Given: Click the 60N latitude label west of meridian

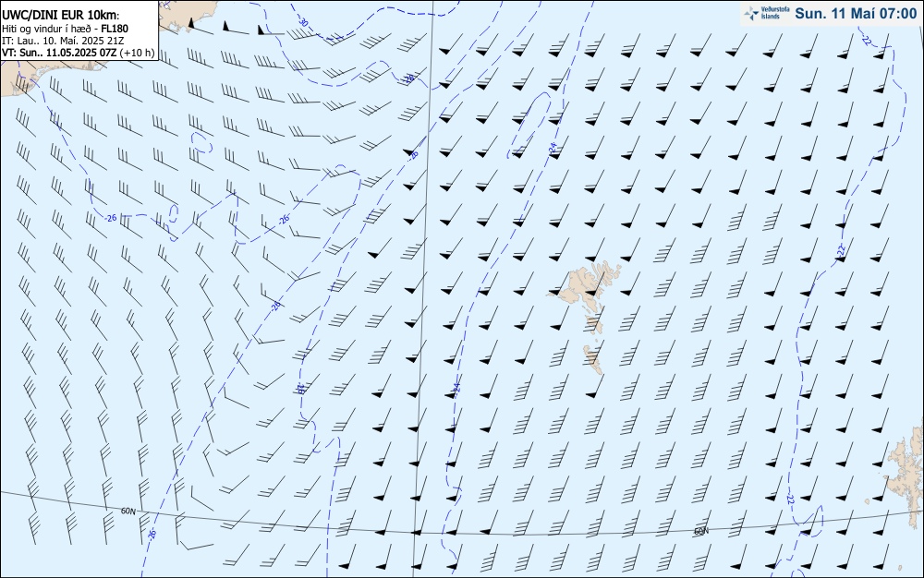Looking at the screenshot, I should point(128,511).
